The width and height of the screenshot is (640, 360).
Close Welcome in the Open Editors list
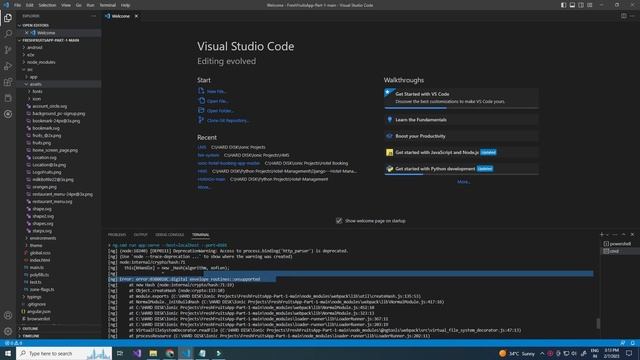coord(27,33)
